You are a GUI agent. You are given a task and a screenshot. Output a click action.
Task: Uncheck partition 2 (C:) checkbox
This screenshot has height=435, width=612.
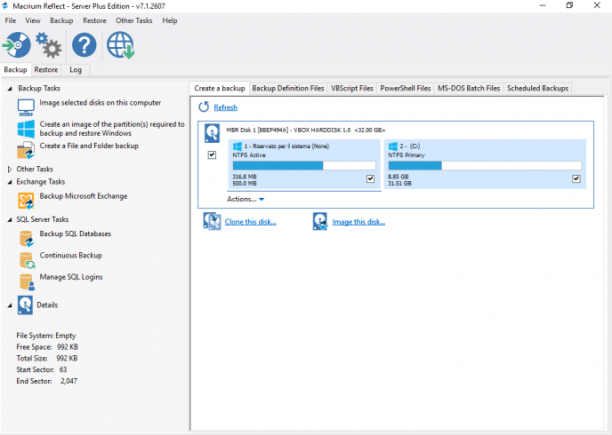click(576, 179)
